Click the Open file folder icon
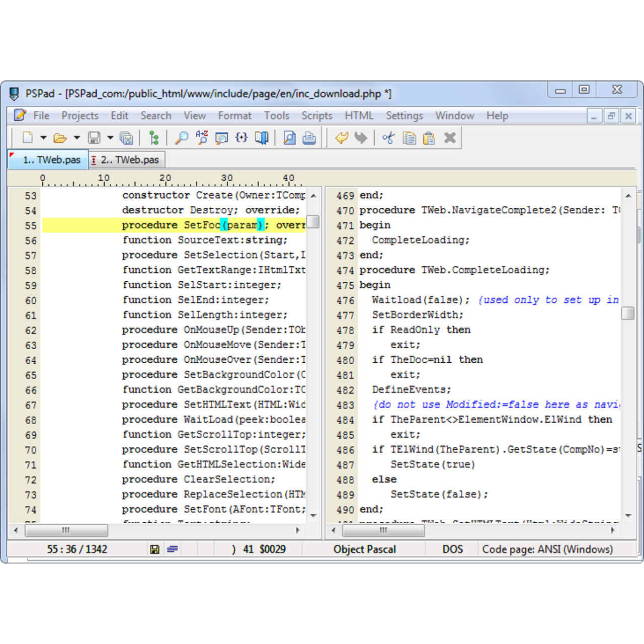This screenshot has width=644, height=644. [x=60, y=138]
